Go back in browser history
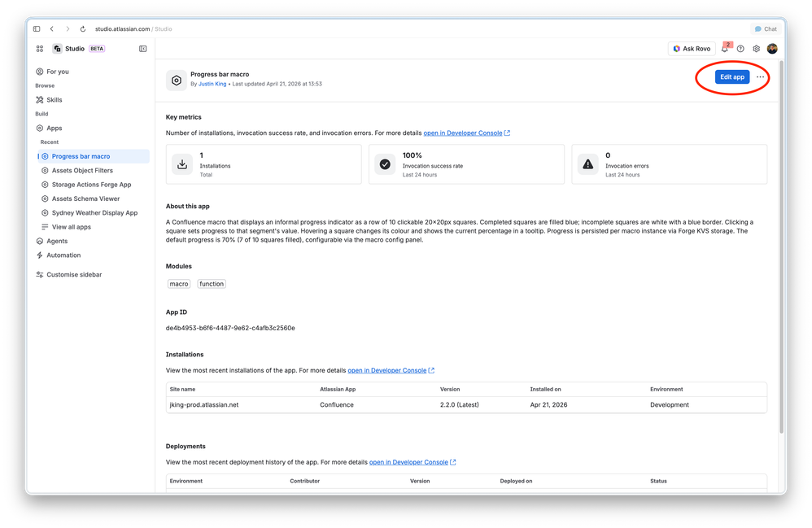This screenshot has height=528, width=812. [x=52, y=29]
